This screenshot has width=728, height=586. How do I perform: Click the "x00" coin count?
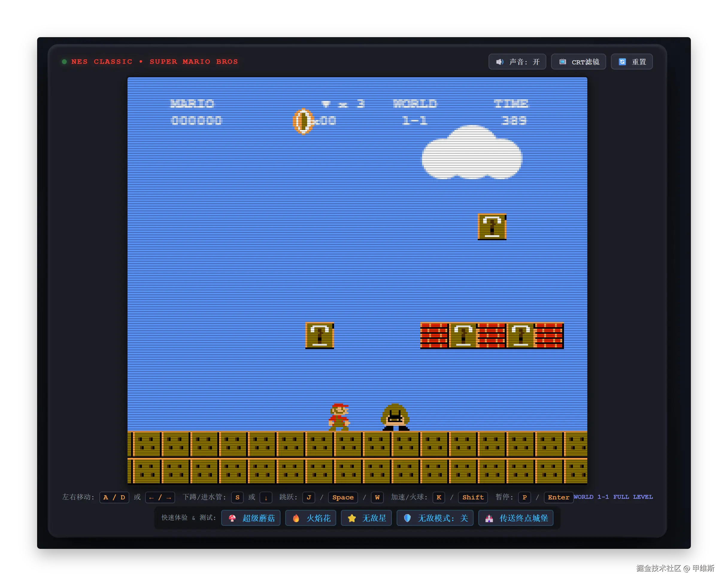325,121
